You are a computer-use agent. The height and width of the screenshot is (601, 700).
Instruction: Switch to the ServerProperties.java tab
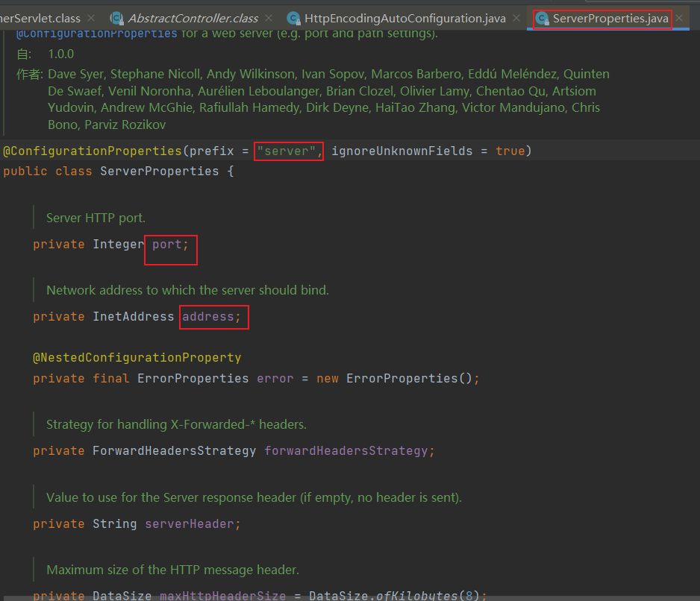(x=610, y=19)
